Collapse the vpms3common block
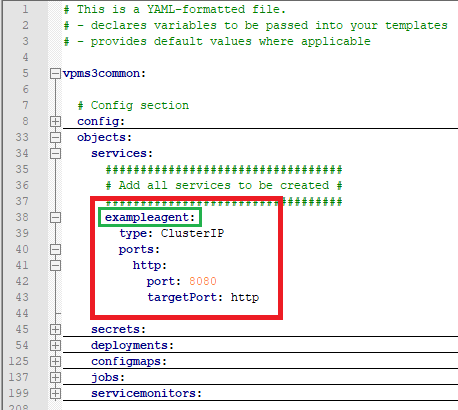 coord(55,73)
